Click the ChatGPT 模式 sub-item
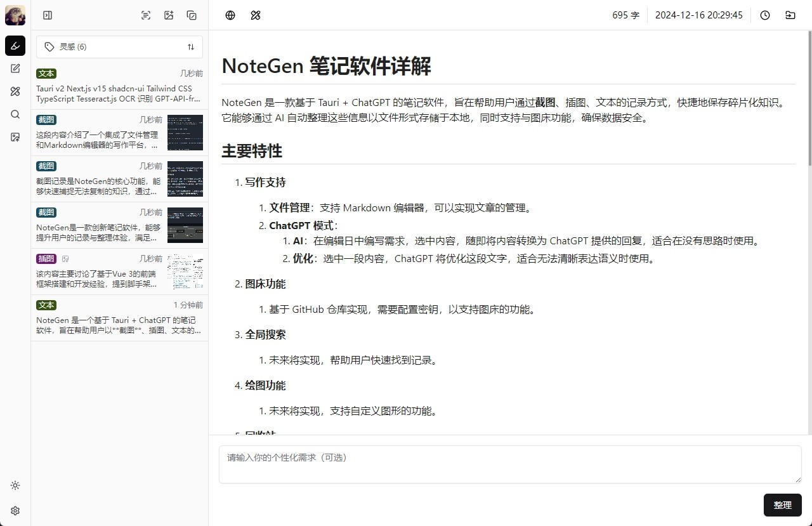This screenshot has height=526, width=812. [x=303, y=226]
